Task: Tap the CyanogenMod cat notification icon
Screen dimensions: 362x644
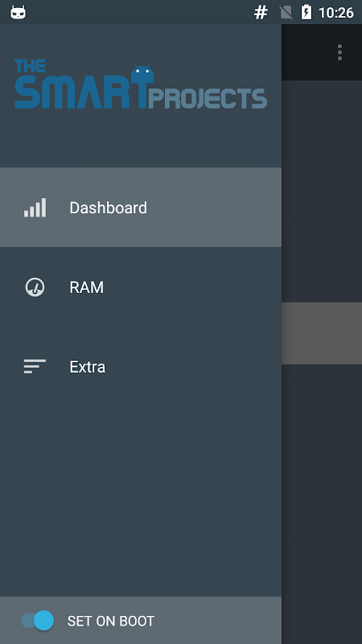Action: point(18,12)
